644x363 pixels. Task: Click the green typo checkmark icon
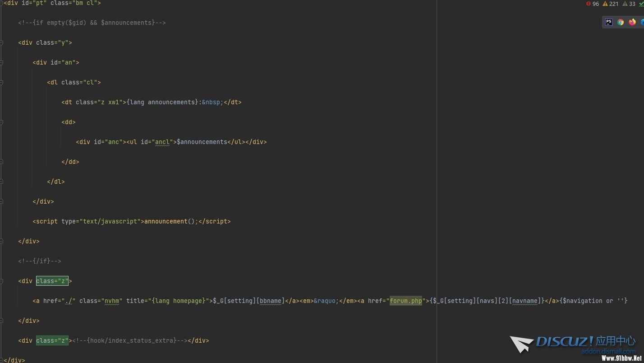641,5
